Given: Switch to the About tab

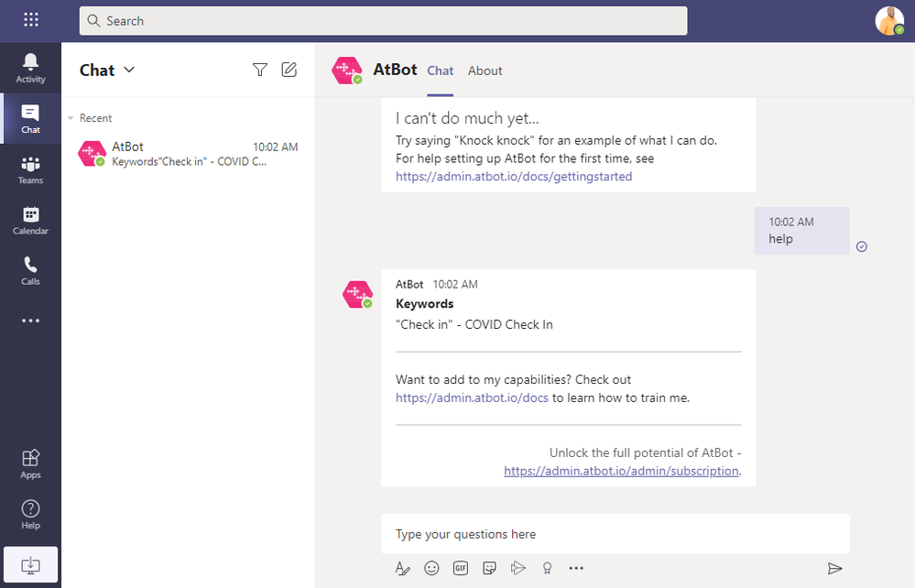Looking at the screenshot, I should pos(485,71).
